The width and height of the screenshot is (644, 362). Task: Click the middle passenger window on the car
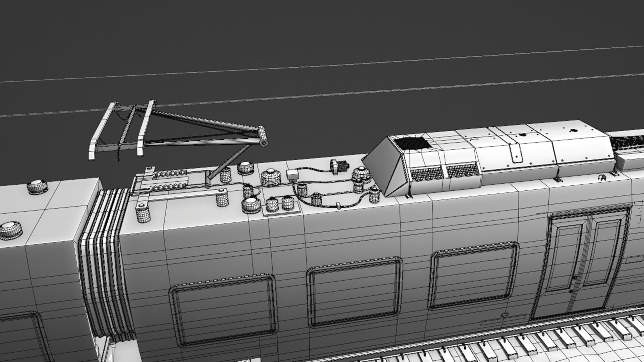click(x=354, y=292)
